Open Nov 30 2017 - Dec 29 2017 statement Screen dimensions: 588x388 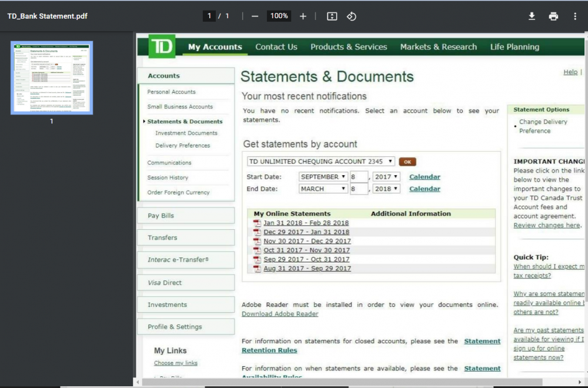307,241
